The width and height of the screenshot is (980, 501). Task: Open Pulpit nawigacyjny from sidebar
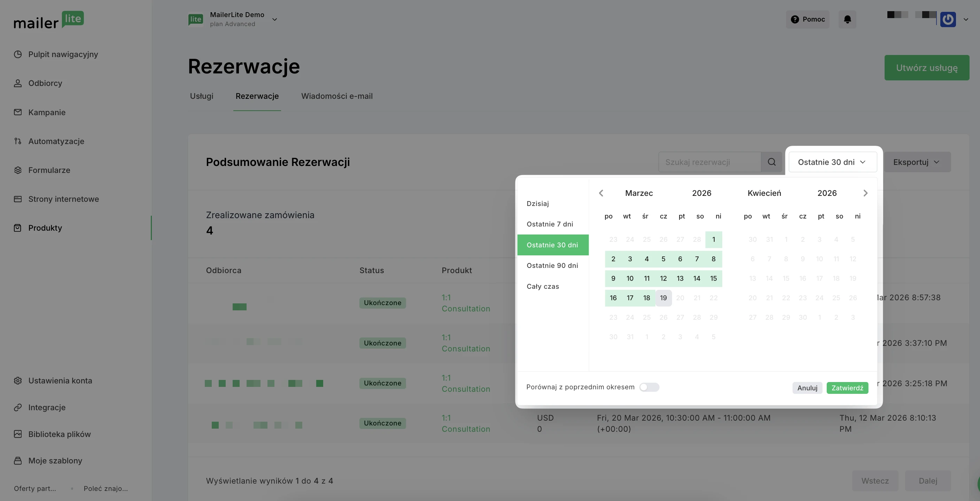63,54
